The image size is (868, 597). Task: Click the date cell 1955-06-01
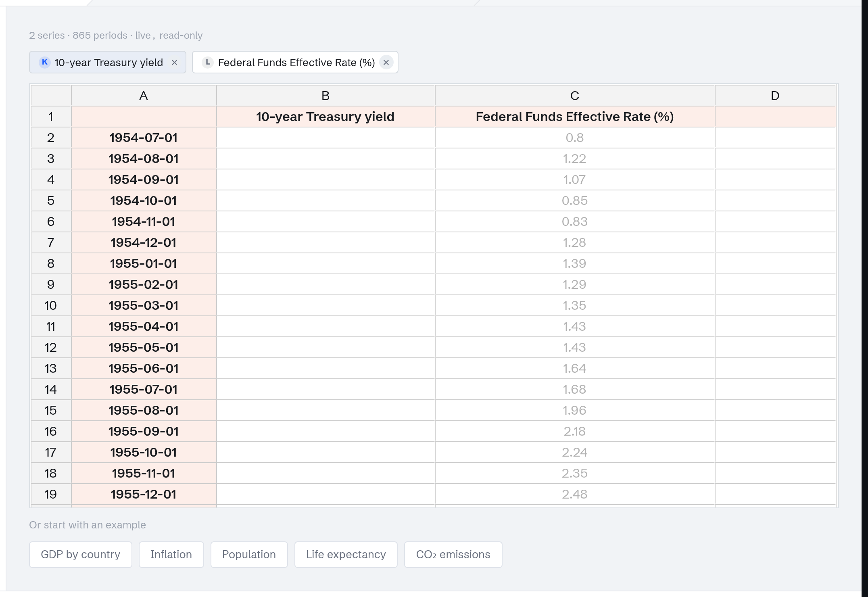pos(144,368)
